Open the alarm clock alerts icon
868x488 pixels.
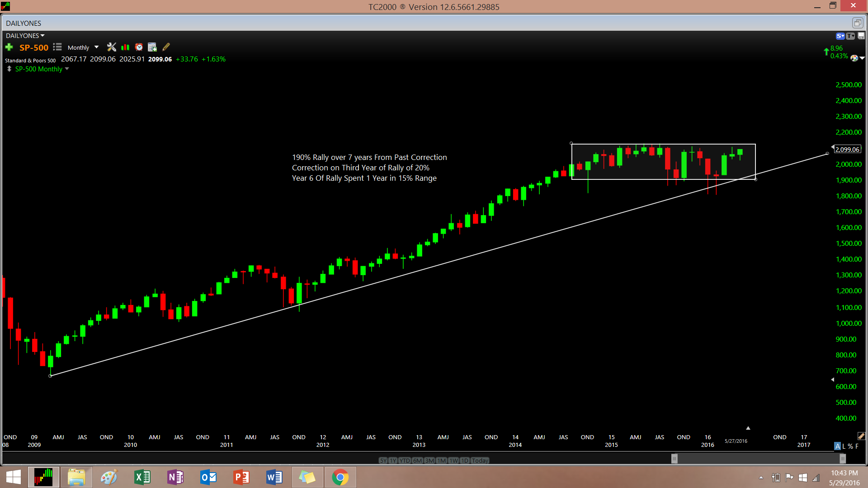[x=139, y=47]
